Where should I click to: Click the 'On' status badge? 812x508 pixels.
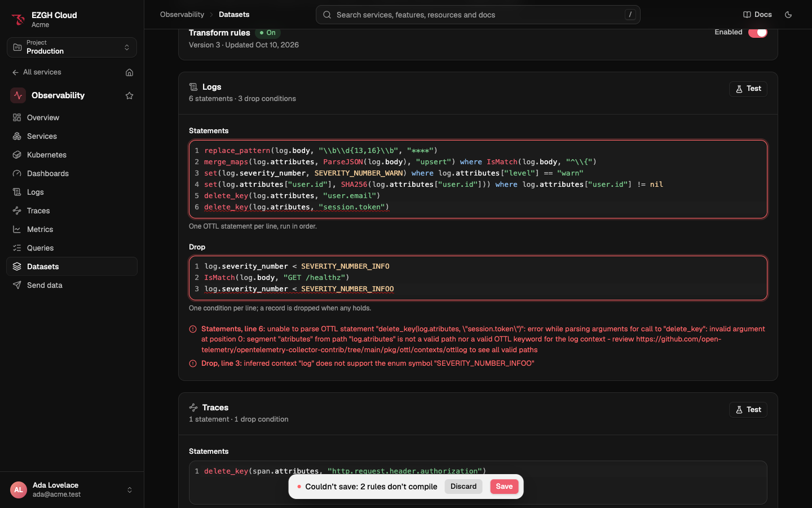click(268, 33)
